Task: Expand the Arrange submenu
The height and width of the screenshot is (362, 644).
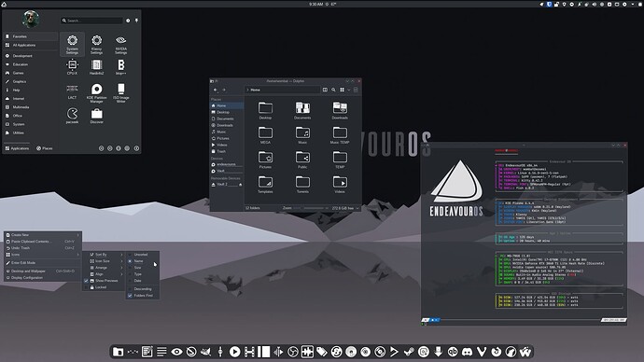Action: tap(104, 268)
